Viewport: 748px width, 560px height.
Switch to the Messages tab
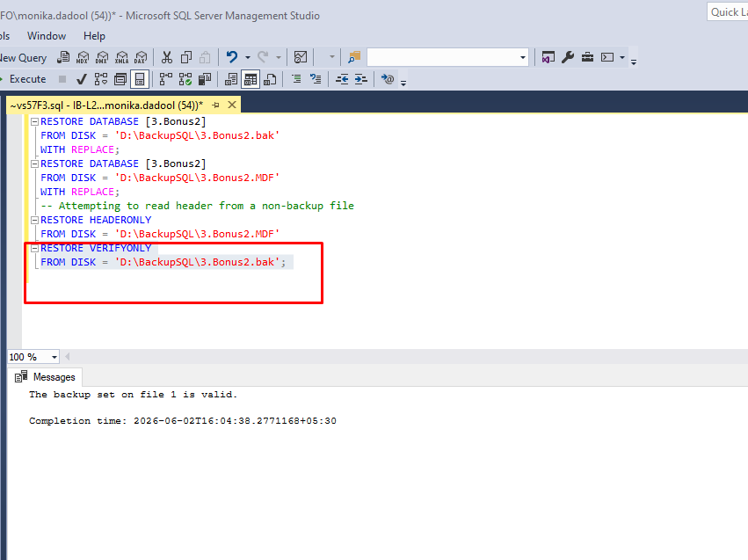46,377
